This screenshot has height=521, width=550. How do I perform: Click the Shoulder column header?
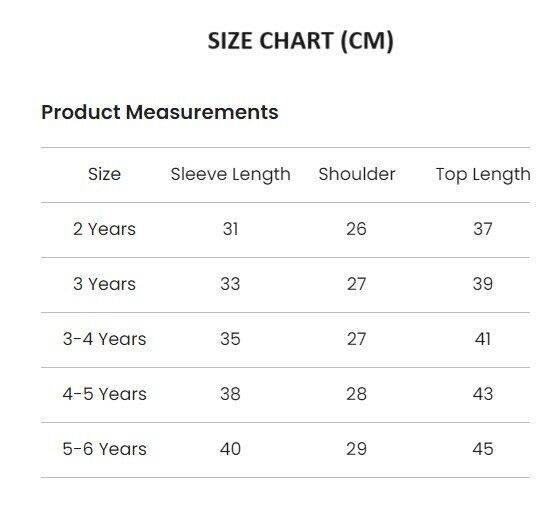pos(357,174)
